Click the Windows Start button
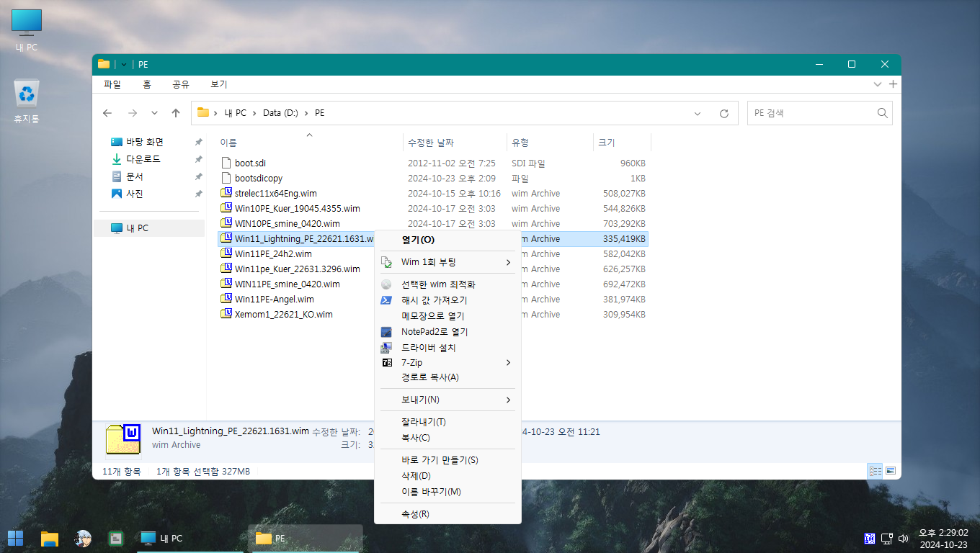The height and width of the screenshot is (553, 980). tap(15, 538)
